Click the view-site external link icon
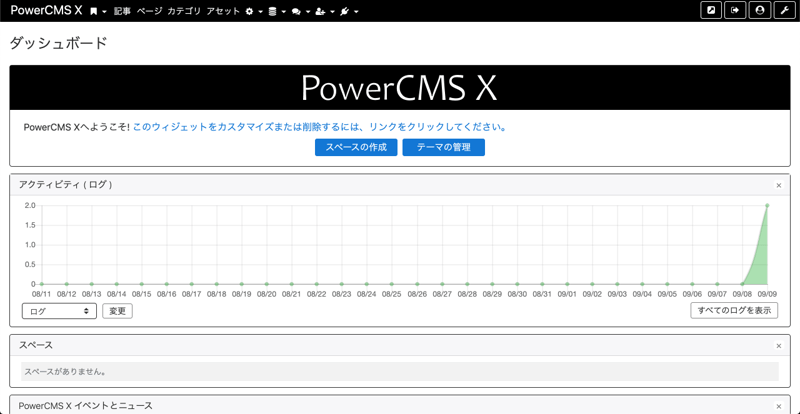 point(711,11)
